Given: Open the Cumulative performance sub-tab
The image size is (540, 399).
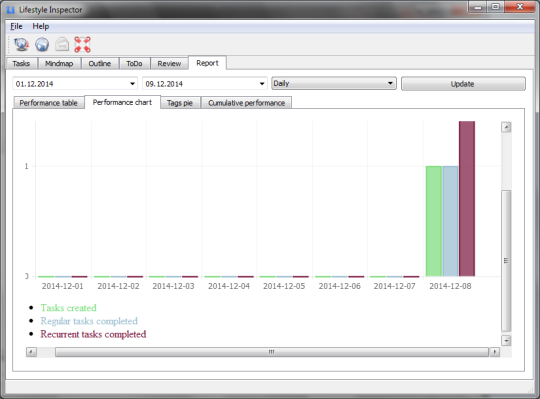Looking at the screenshot, I should click(x=247, y=103).
